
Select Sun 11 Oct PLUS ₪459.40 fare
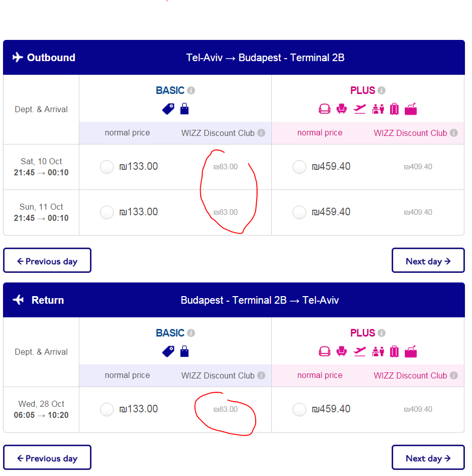299,213
